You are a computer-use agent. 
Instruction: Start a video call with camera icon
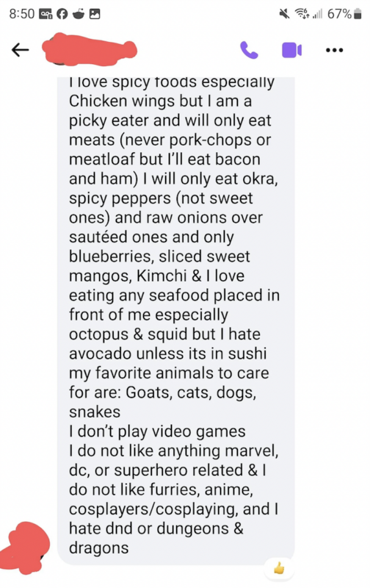point(291,50)
